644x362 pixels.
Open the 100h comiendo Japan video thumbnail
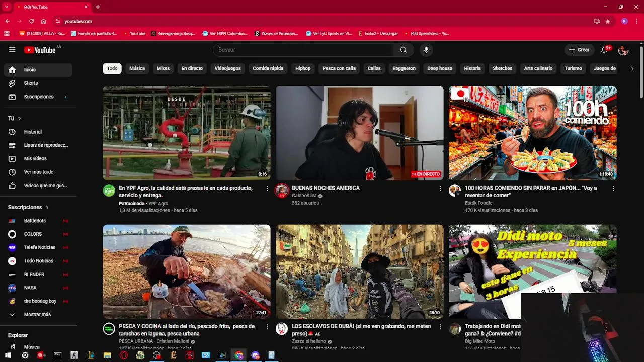click(533, 133)
